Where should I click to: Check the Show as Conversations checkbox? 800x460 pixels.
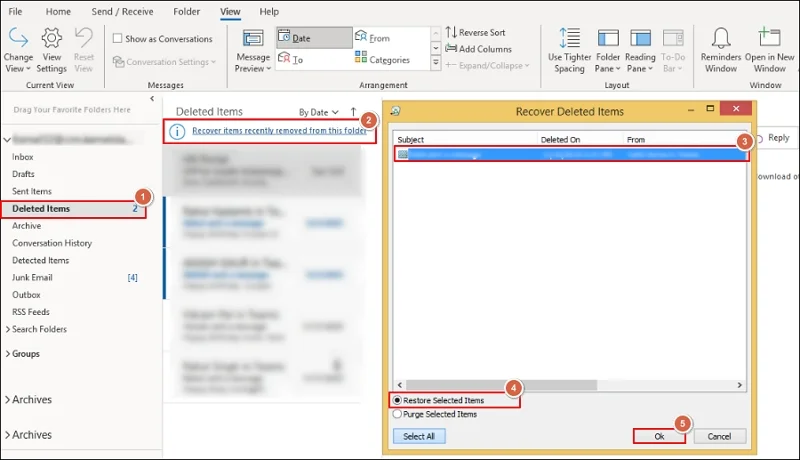tap(117, 38)
